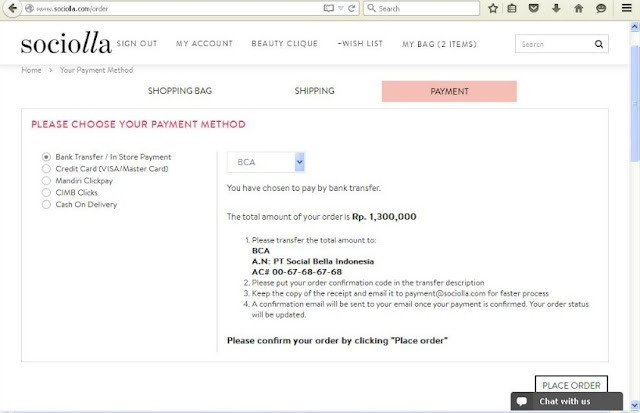Viewport: 640px width, 413px height.
Task: Click the Sociolla site search magnifier
Action: tap(599, 44)
